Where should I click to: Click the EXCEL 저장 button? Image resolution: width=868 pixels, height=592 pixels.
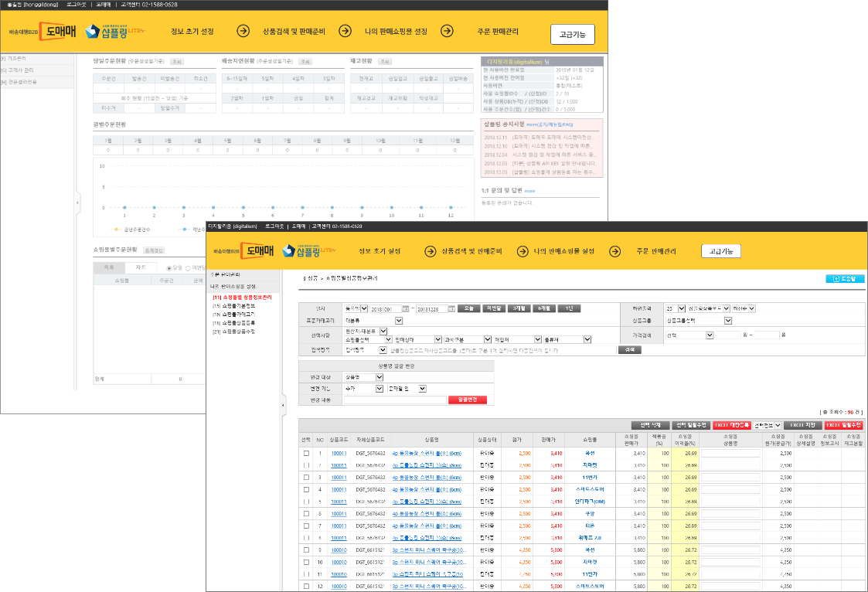802,426
